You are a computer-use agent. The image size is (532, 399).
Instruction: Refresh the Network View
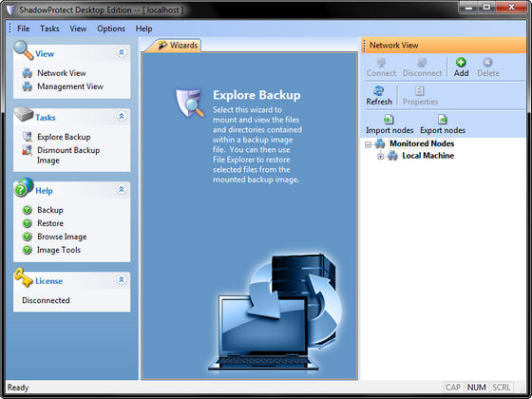coord(379,96)
